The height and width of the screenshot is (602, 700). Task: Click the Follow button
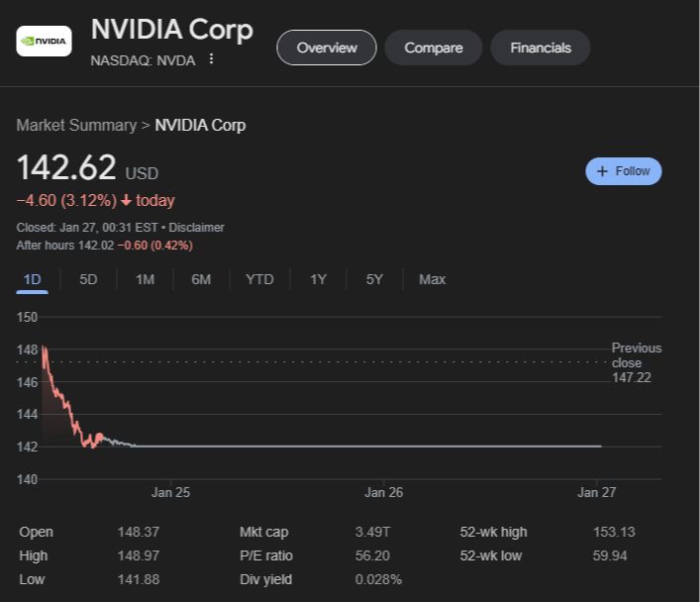click(623, 171)
